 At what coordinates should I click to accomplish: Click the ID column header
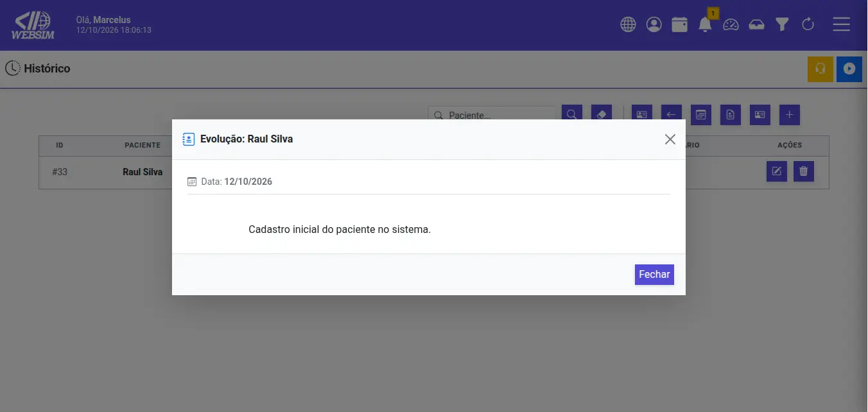tap(60, 145)
